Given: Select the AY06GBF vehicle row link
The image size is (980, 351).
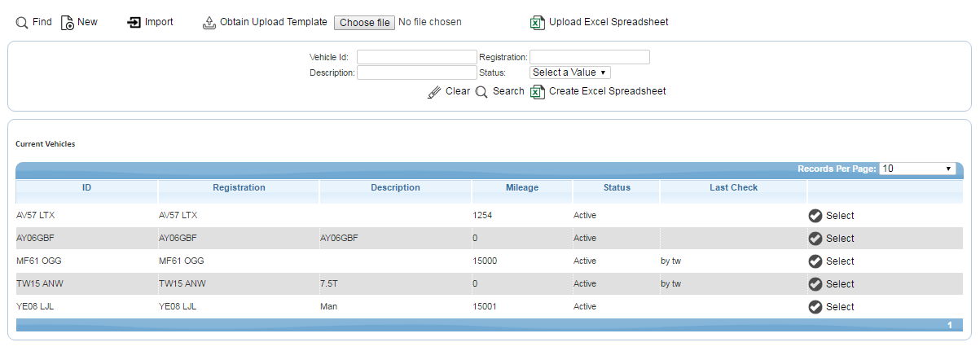Looking at the screenshot, I should point(840,239).
